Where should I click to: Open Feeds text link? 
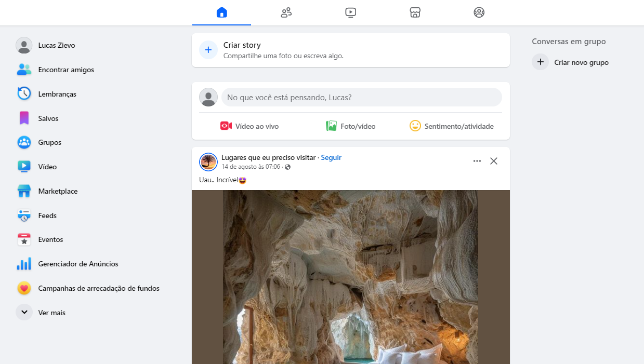pos(47,215)
